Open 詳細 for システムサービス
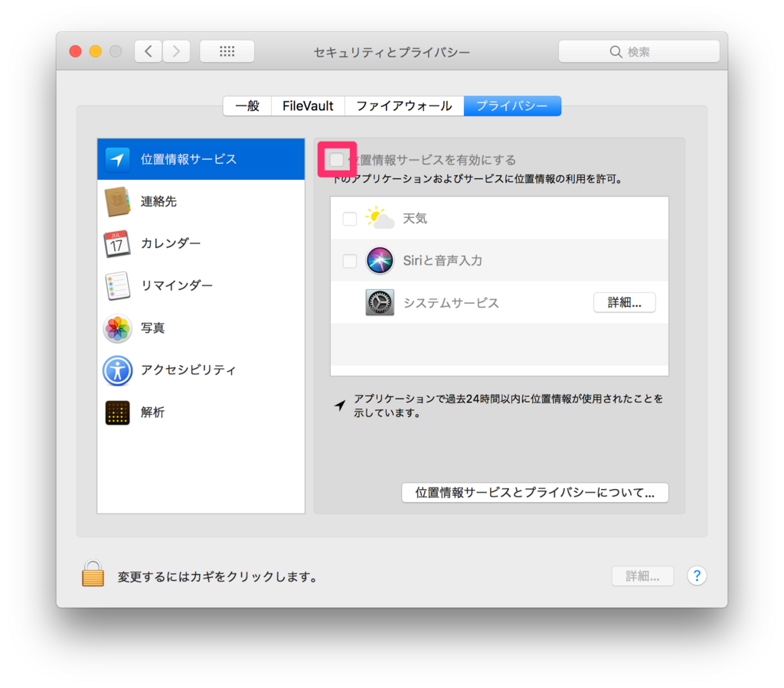 624,302
